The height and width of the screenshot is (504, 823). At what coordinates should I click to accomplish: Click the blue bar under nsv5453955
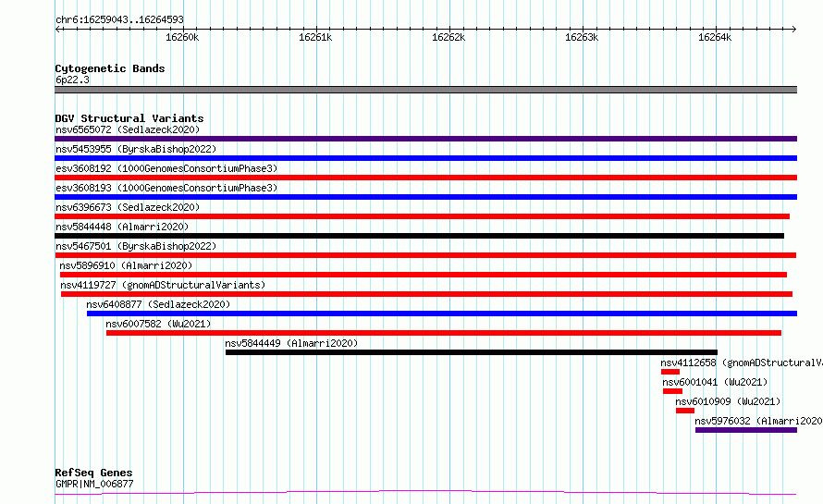[x=425, y=158]
